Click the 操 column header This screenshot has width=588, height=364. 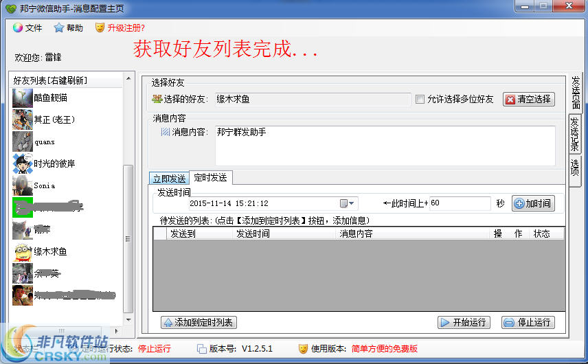(x=499, y=234)
